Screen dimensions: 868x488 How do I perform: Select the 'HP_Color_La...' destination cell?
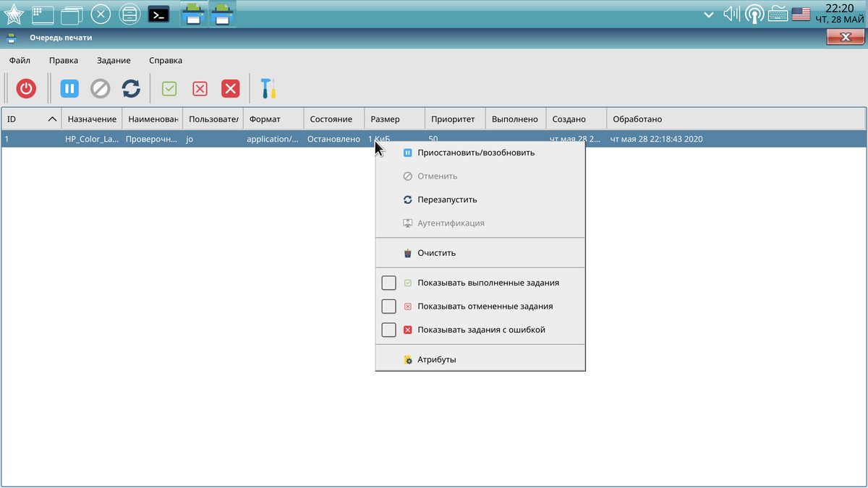point(92,139)
